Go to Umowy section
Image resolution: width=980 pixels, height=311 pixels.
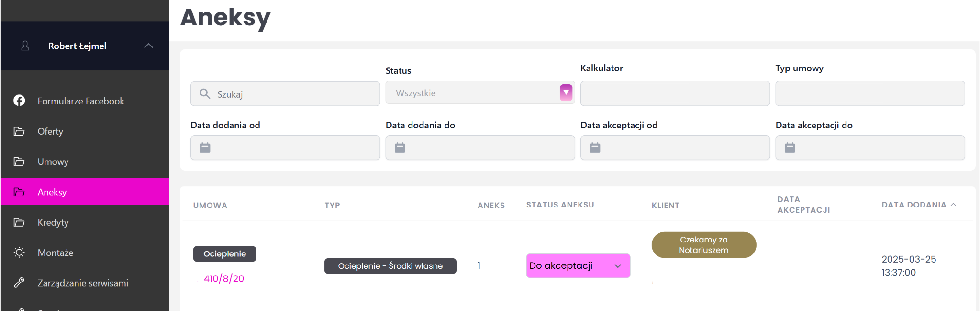coord(53,161)
